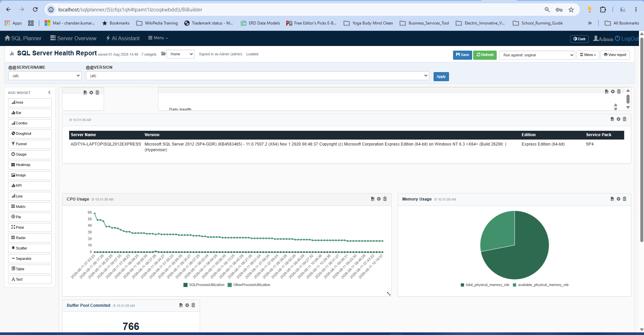Add a Table widget
The height and width of the screenshot is (335, 644).
coord(30,269)
